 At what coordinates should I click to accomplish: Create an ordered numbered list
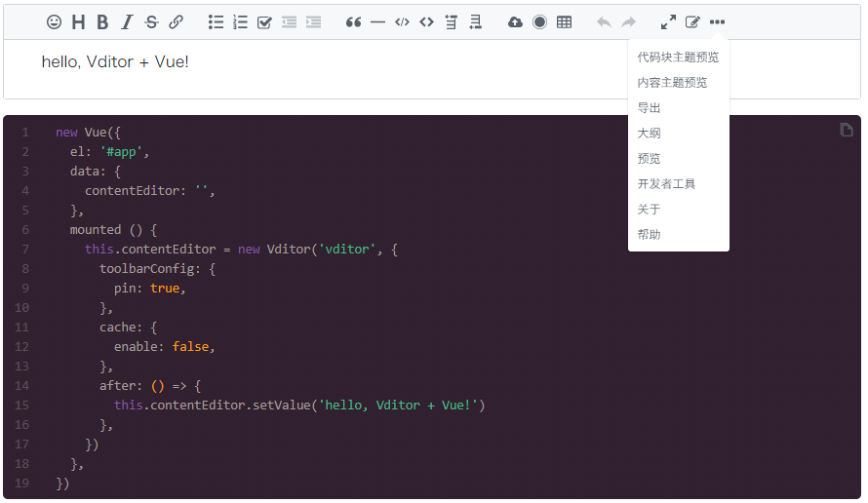[240, 22]
